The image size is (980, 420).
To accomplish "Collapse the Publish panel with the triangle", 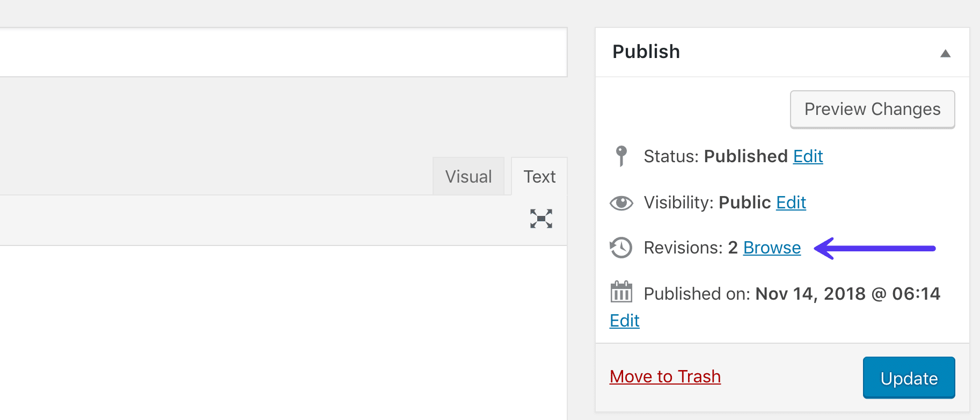I will [945, 53].
